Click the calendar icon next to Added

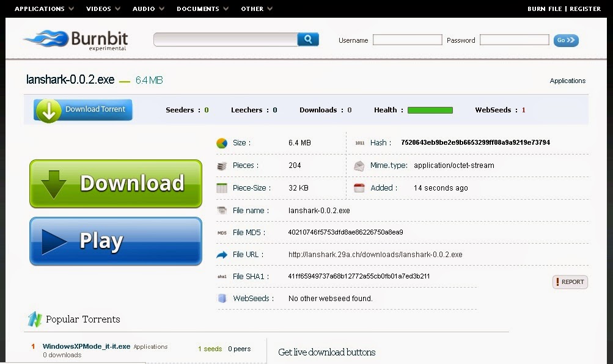point(359,187)
